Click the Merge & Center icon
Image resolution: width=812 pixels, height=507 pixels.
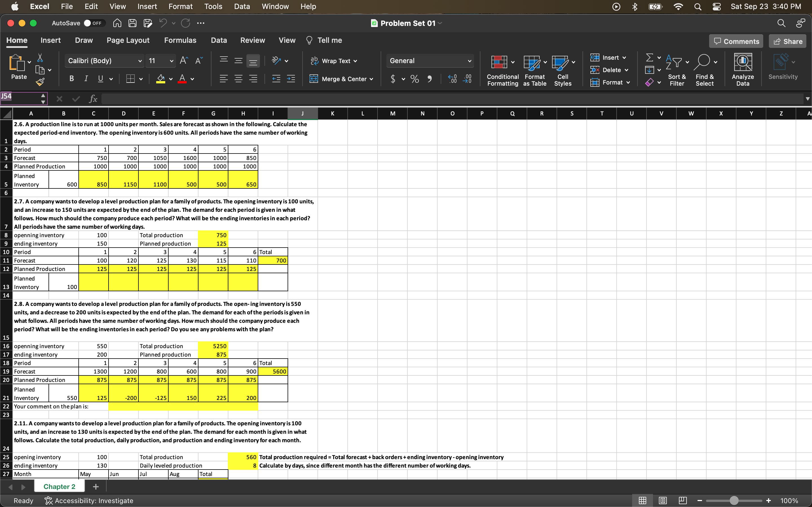point(314,79)
